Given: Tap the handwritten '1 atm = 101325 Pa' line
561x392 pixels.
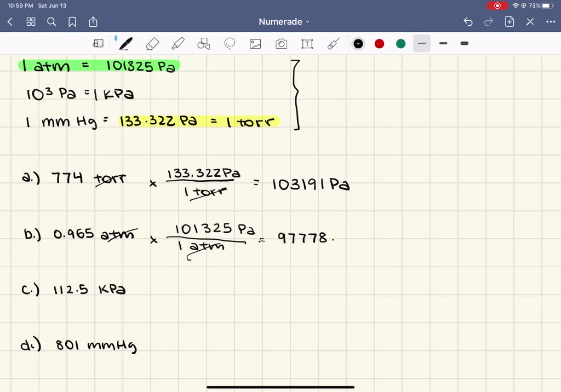Looking at the screenshot, I should (x=99, y=66).
